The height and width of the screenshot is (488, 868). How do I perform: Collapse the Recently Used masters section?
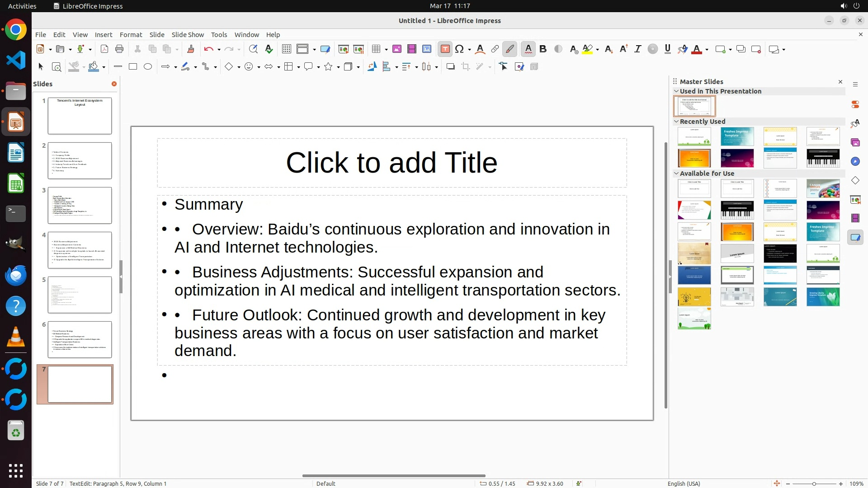point(676,122)
